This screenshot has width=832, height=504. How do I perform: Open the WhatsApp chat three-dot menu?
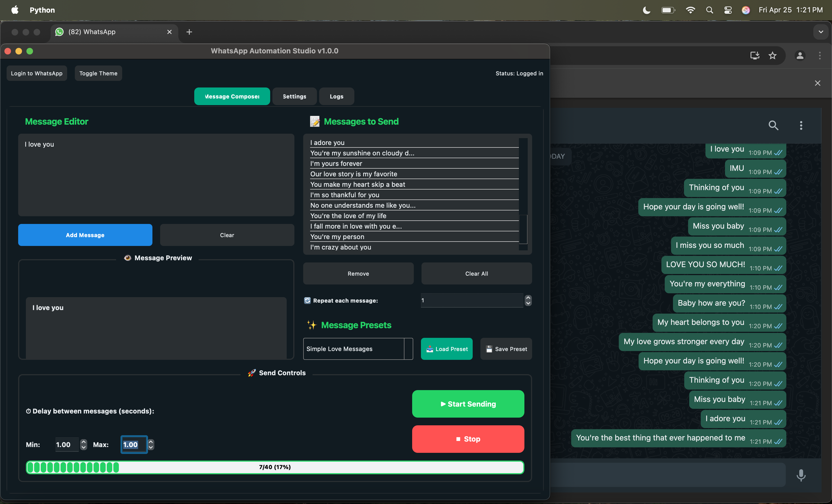tap(801, 125)
